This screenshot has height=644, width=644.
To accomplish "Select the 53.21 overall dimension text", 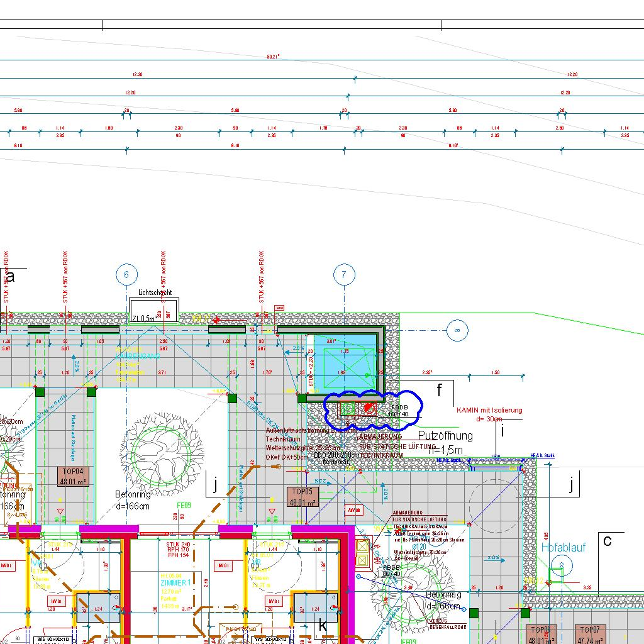I will tap(273, 57).
